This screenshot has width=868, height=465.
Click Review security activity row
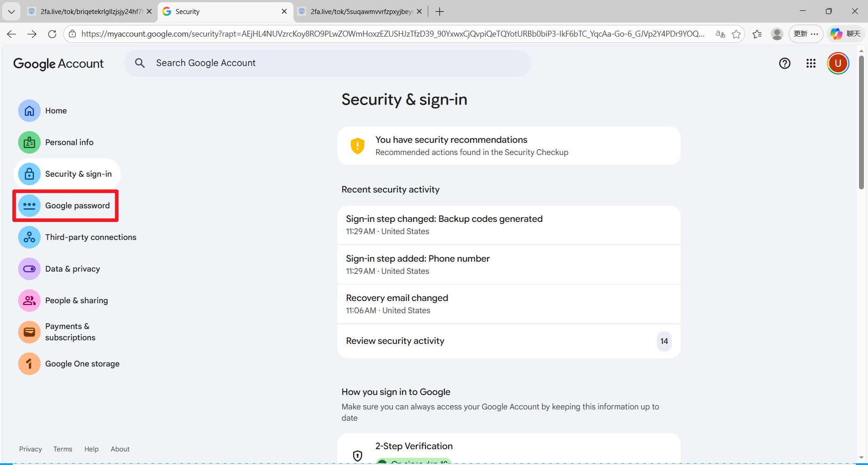click(509, 341)
